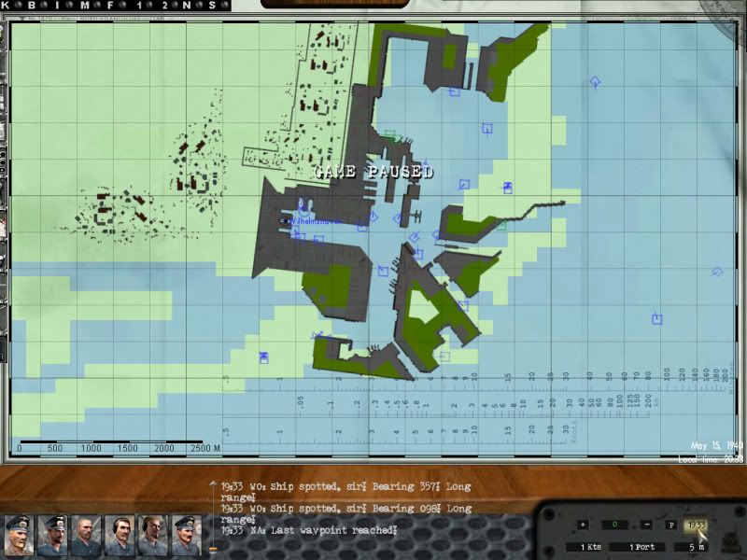This screenshot has width=747, height=560.
Task: Select the second crew officer portrait
Action: click(x=54, y=535)
